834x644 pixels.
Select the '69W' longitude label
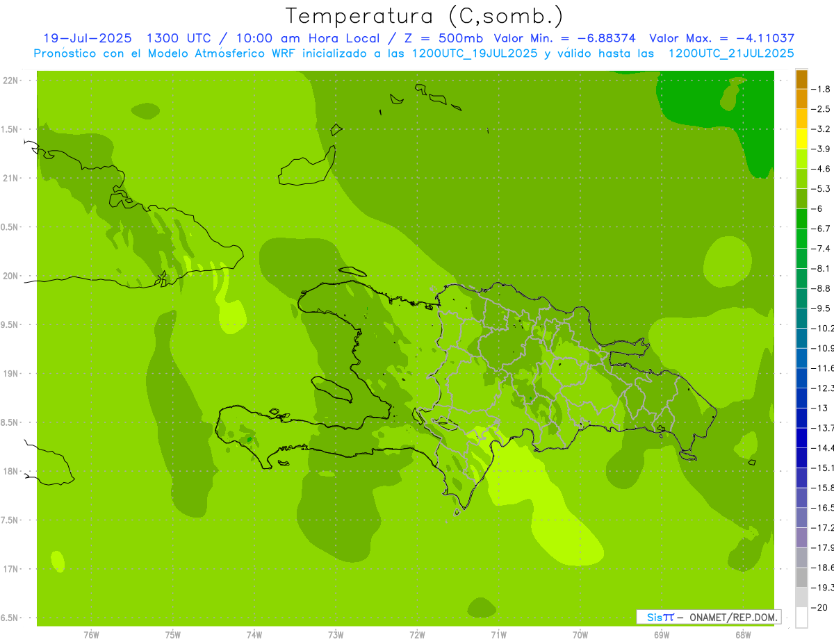pyautogui.click(x=662, y=634)
